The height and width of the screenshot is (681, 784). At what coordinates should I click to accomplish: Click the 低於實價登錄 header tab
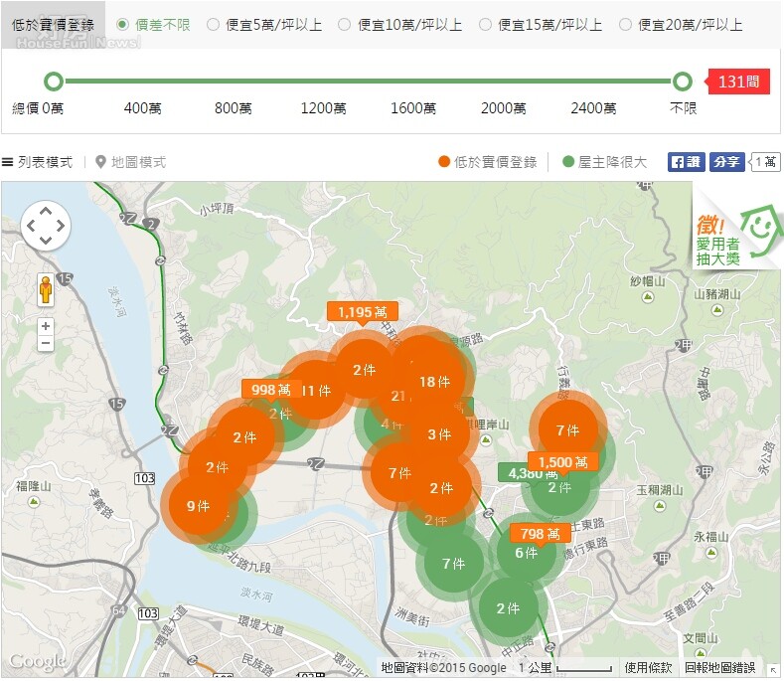(x=53, y=25)
